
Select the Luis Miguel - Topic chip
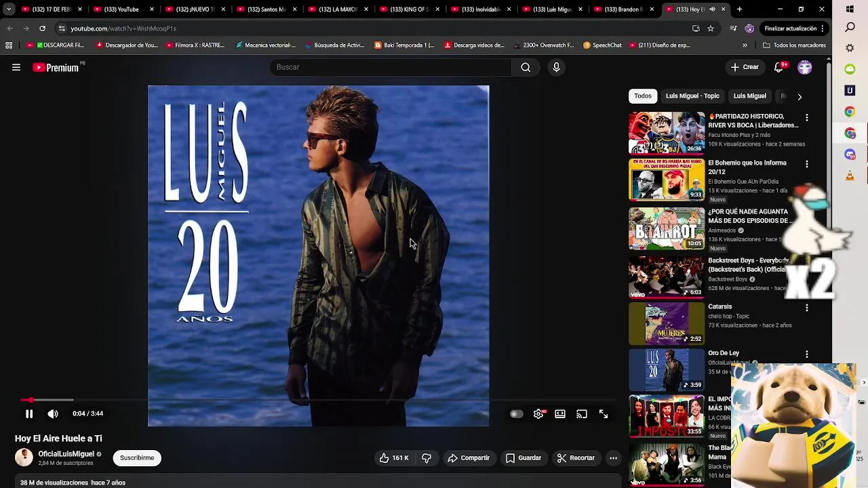tap(692, 96)
